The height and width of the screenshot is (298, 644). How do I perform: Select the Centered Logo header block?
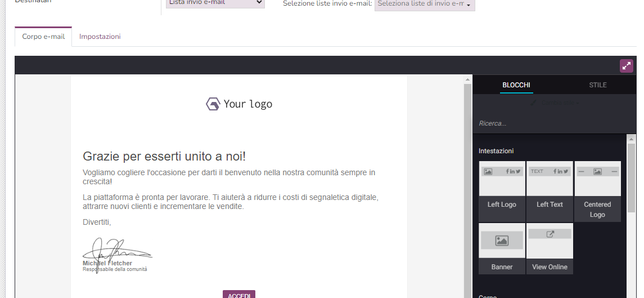pos(597,190)
